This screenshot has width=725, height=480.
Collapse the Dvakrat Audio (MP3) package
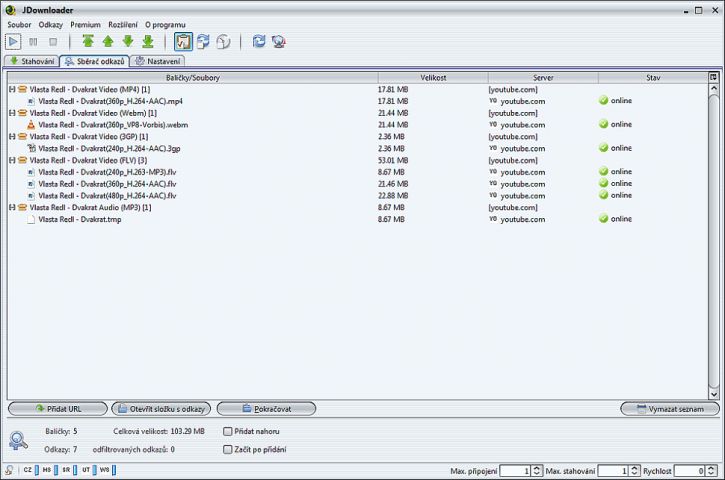pos(12,207)
